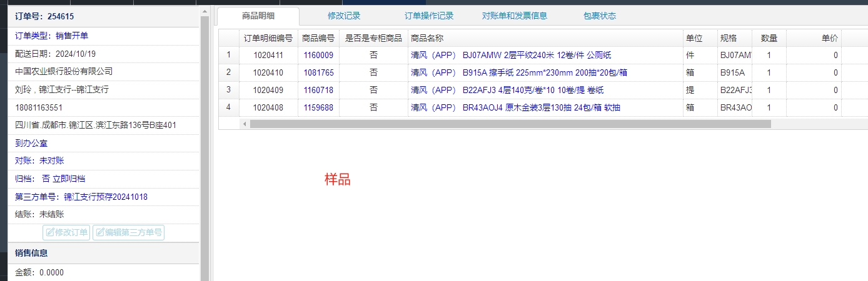868x281 pixels.
Task: Select order detail cell 1020411
Action: (x=268, y=55)
